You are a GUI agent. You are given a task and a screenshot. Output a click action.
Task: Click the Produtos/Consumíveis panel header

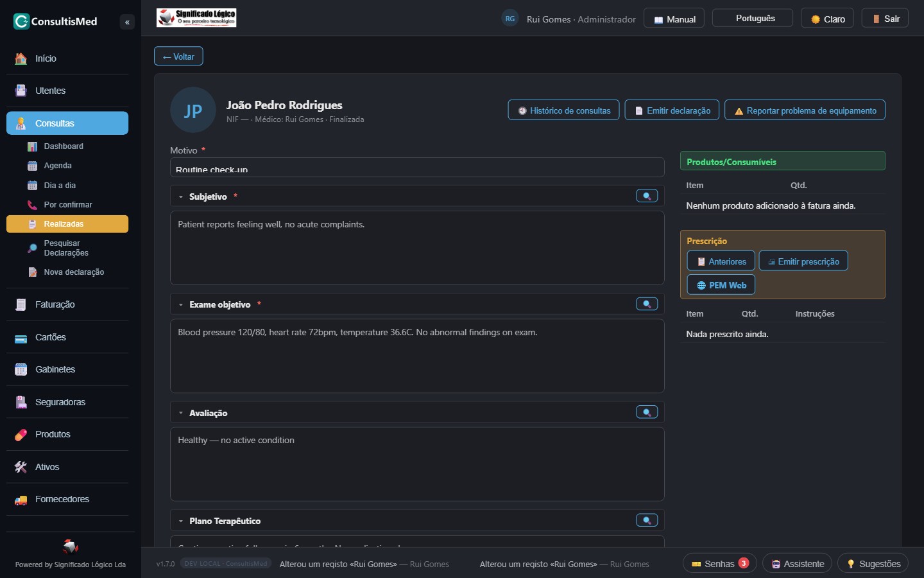pyautogui.click(x=783, y=161)
